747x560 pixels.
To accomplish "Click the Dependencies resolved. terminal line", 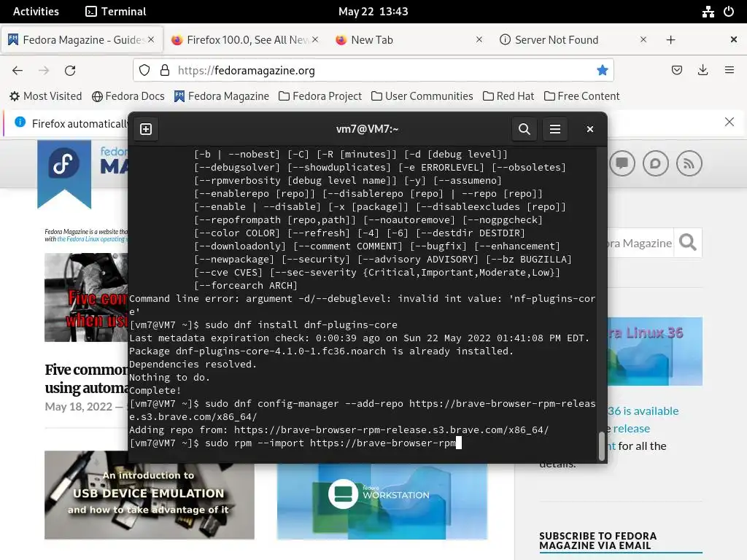I will [x=193, y=365].
